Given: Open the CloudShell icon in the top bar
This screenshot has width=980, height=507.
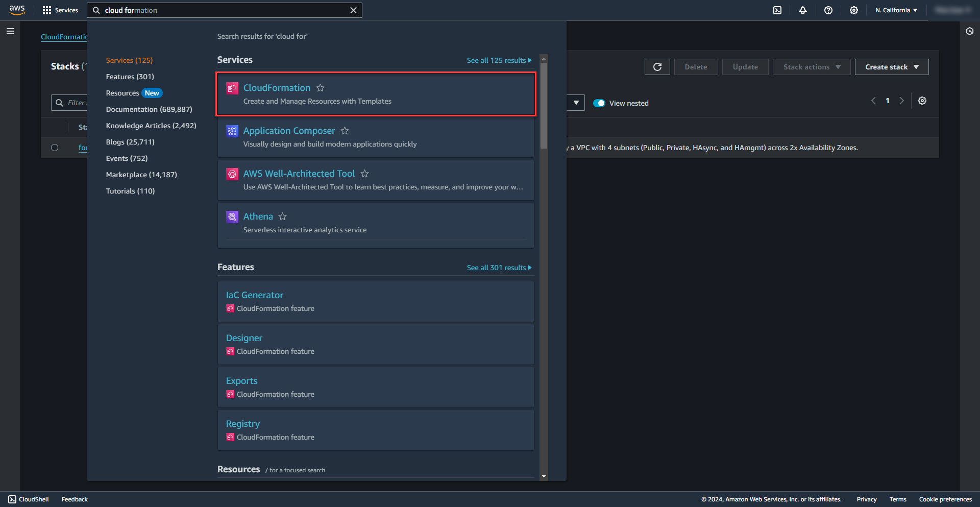Looking at the screenshot, I should click(x=777, y=10).
